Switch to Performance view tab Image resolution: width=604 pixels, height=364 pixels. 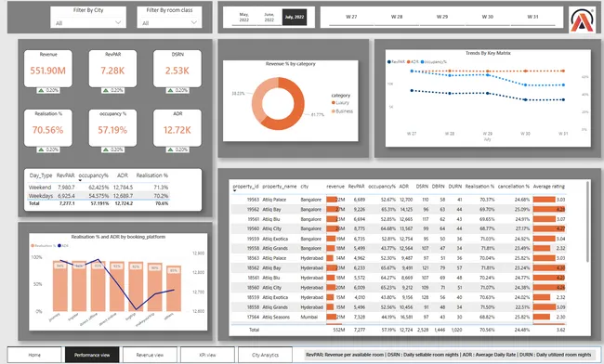[92, 355]
